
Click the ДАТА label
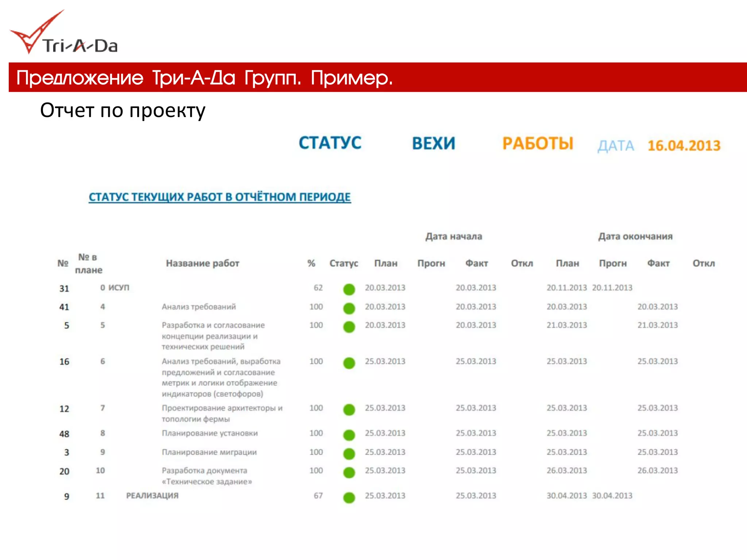616,146
